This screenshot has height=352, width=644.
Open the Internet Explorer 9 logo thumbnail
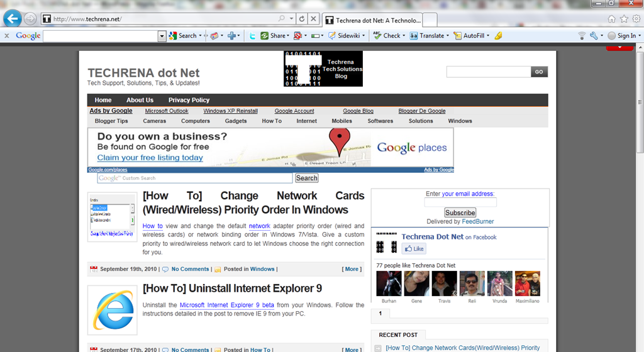pos(112,310)
